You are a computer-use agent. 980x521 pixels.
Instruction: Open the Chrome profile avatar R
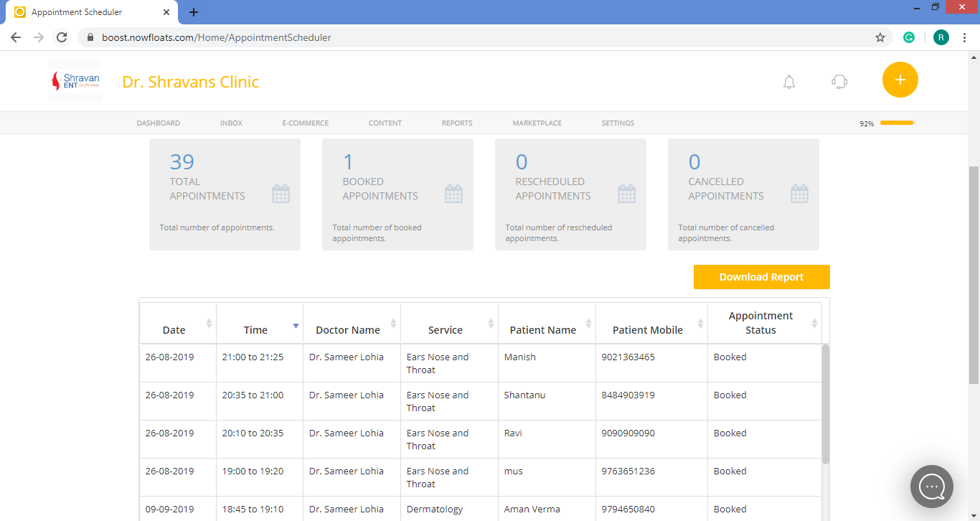point(941,37)
